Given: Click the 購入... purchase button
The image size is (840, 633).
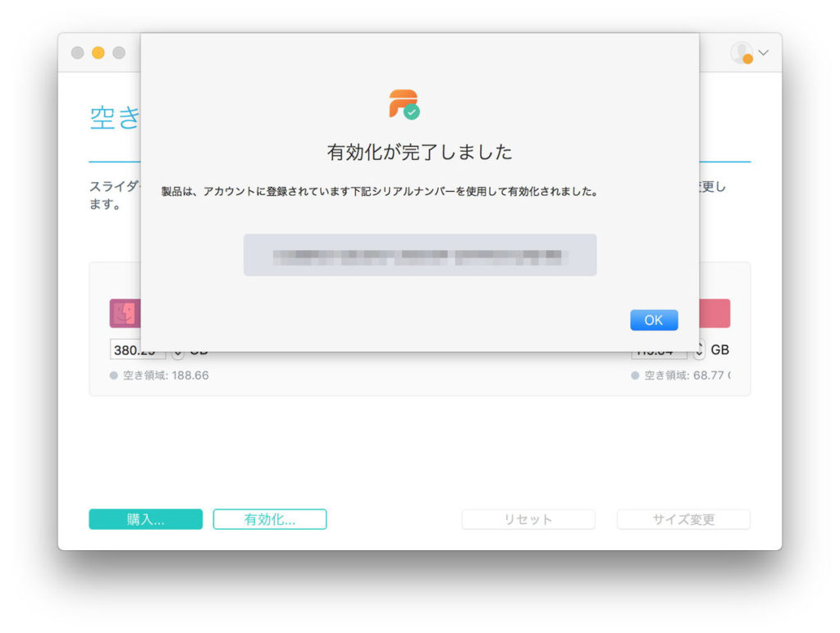Looking at the screenshot, I should coord(146,519).
